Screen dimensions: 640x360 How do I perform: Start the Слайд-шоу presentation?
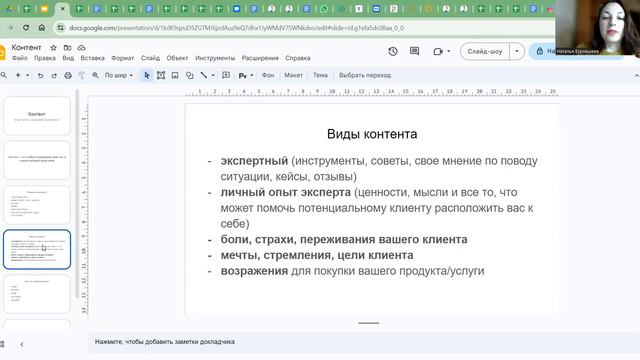(485, 51)
